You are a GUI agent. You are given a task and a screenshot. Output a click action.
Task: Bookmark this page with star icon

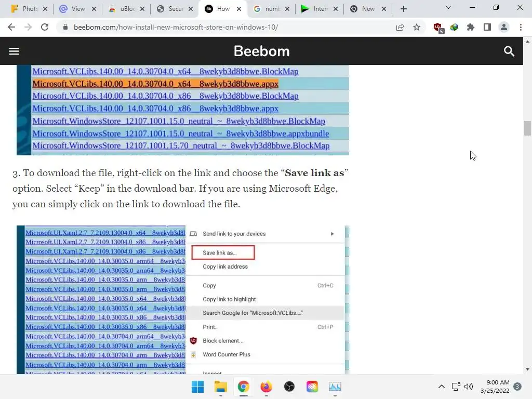tap(417, 27)
